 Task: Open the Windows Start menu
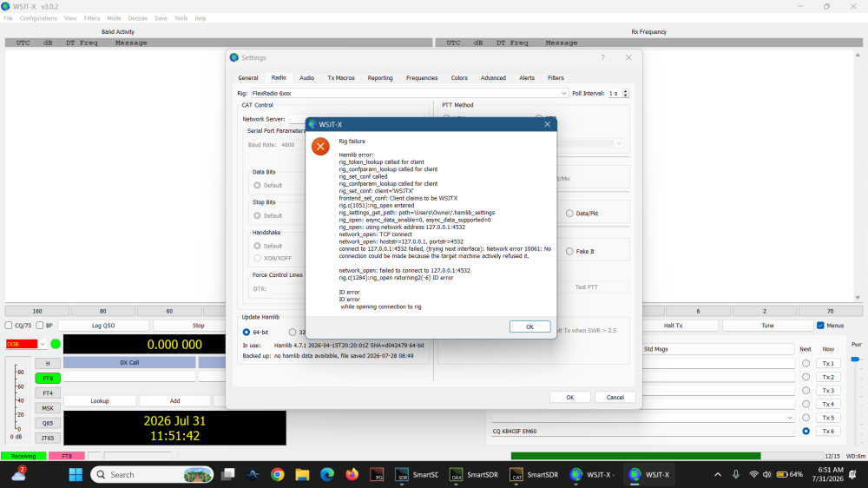[x=76, y=475]
